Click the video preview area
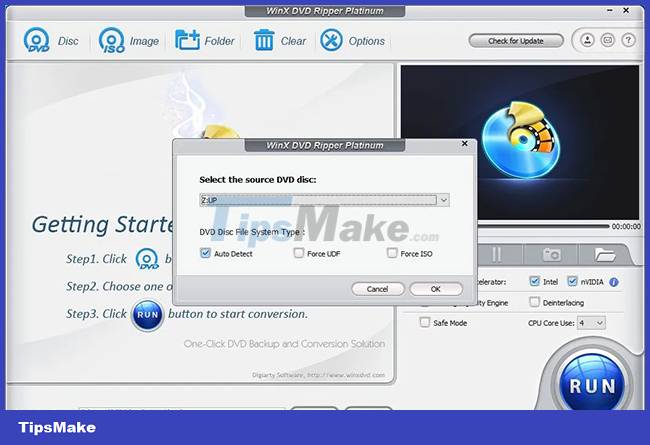Image resolution: width=650 pixels, height=445 pixels. pos(520,142)
